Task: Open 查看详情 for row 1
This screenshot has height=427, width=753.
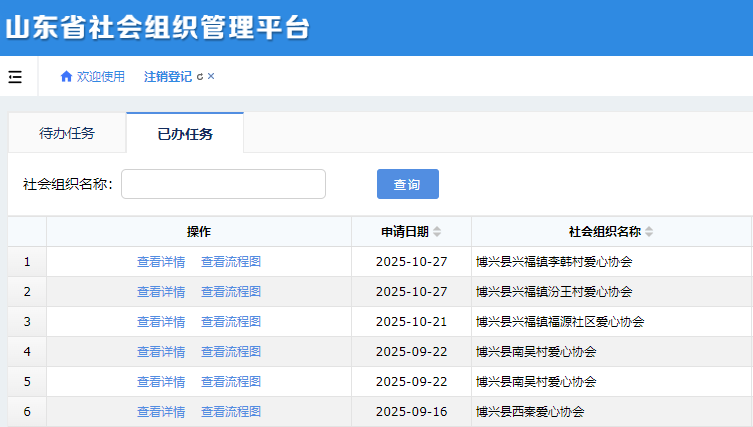Action: tap(161, 262)
